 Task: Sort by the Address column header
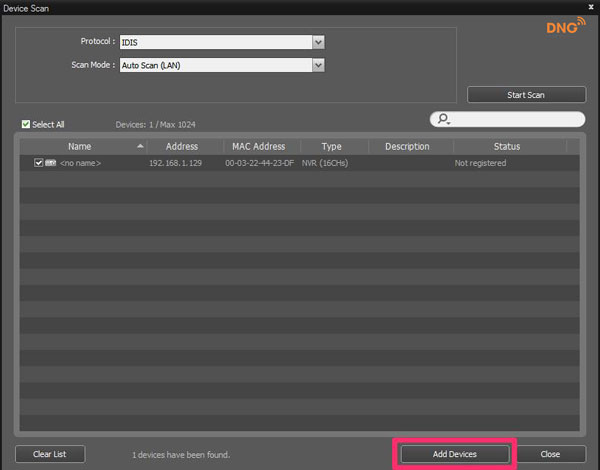185,147
